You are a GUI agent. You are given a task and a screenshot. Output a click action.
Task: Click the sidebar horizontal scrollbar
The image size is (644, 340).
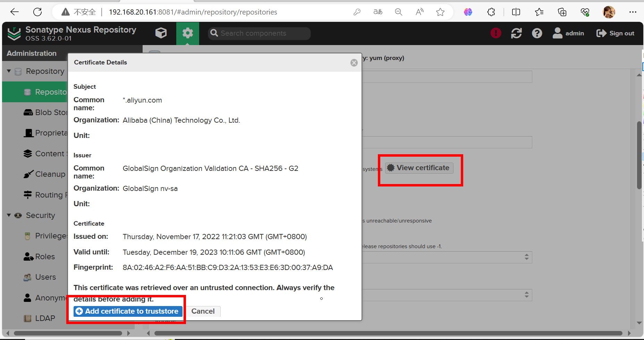(x=68, y=333)
